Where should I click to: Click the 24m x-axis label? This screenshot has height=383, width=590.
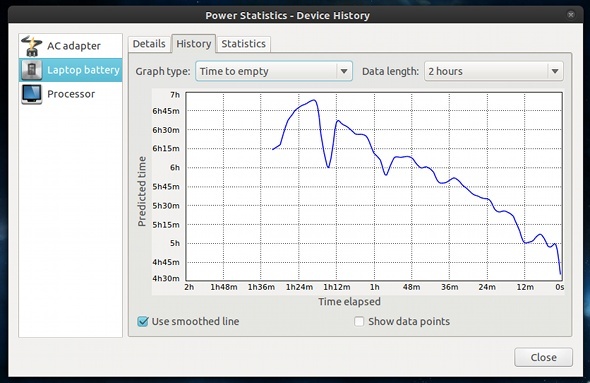[487, 287]
